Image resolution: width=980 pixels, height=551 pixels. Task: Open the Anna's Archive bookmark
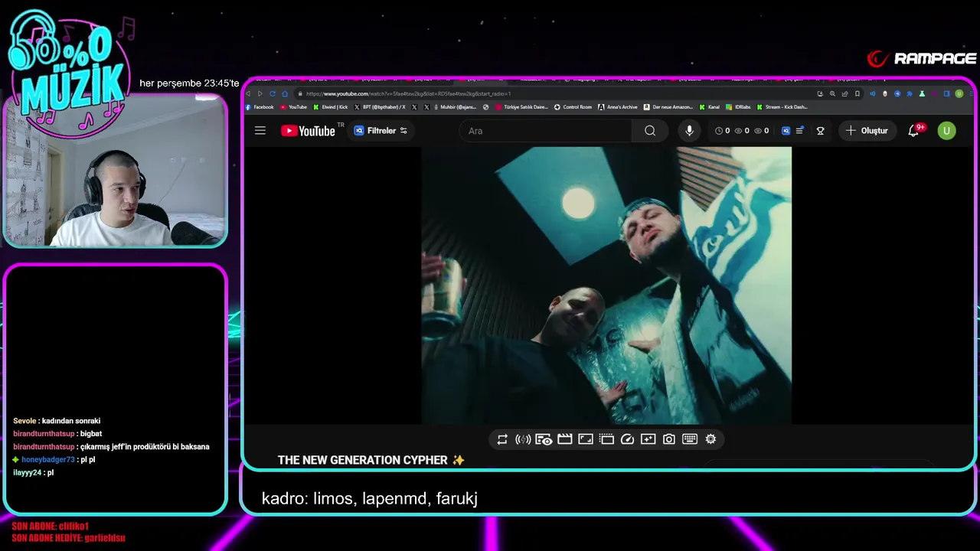(618, 107)
